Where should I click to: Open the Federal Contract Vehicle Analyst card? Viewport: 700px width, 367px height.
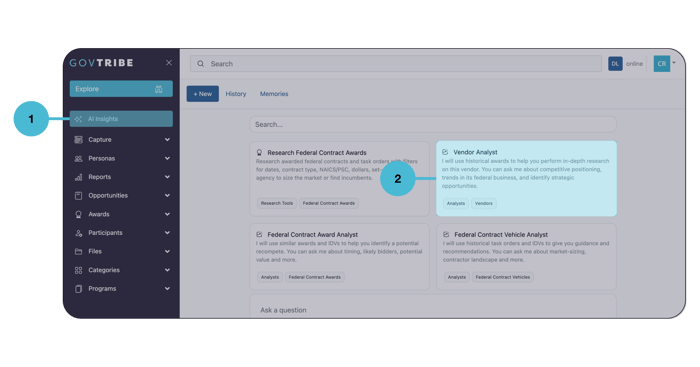pos(526,257)
